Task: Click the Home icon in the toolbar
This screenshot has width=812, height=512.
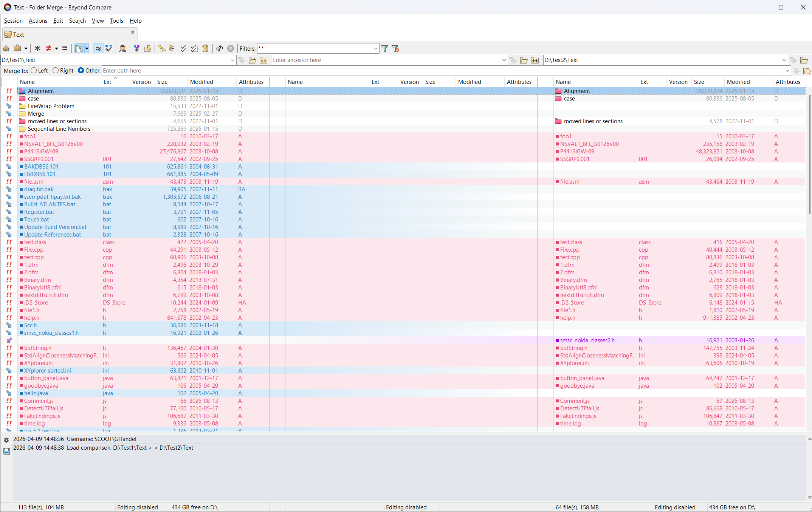Action: click(x=6, y=48)
